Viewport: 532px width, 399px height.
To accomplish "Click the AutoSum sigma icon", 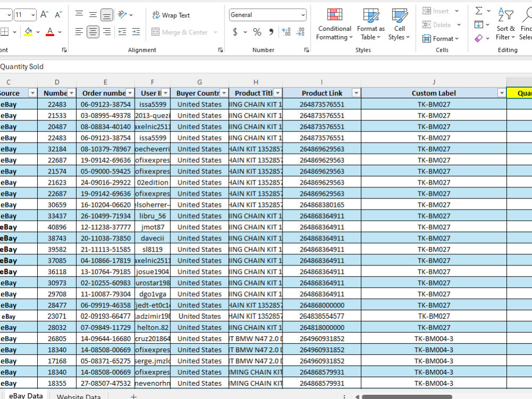I will coord(479,11).
